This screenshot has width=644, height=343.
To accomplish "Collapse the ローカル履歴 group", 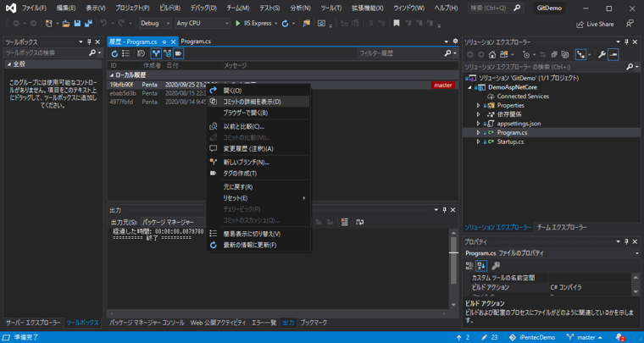I will (112, 75).
